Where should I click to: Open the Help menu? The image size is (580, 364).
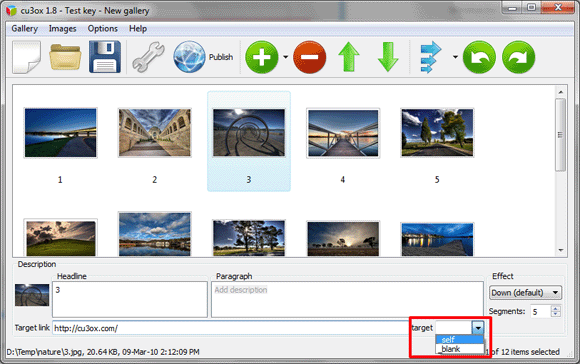click(x=138, y=28)
